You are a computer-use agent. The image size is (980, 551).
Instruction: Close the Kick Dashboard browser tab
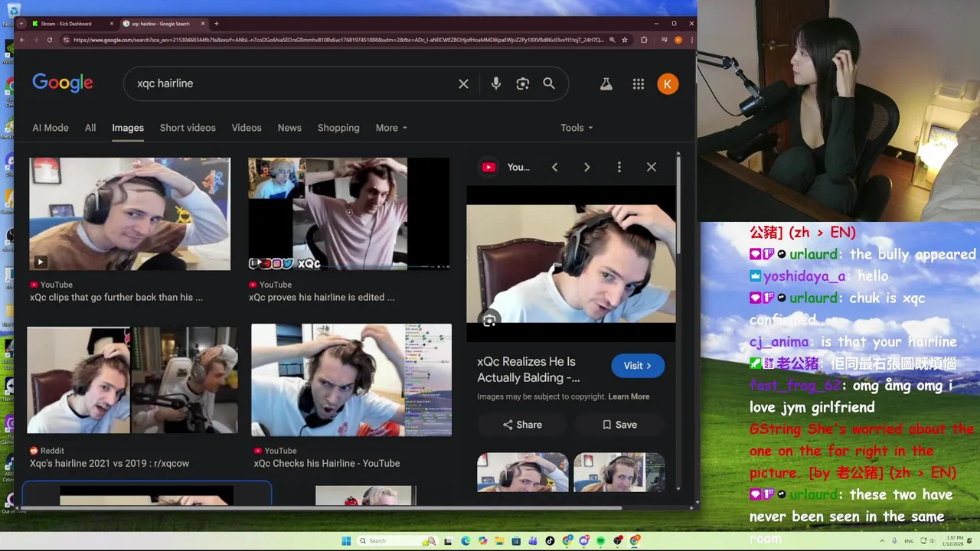pyautogui.click(x=112, y=24)
